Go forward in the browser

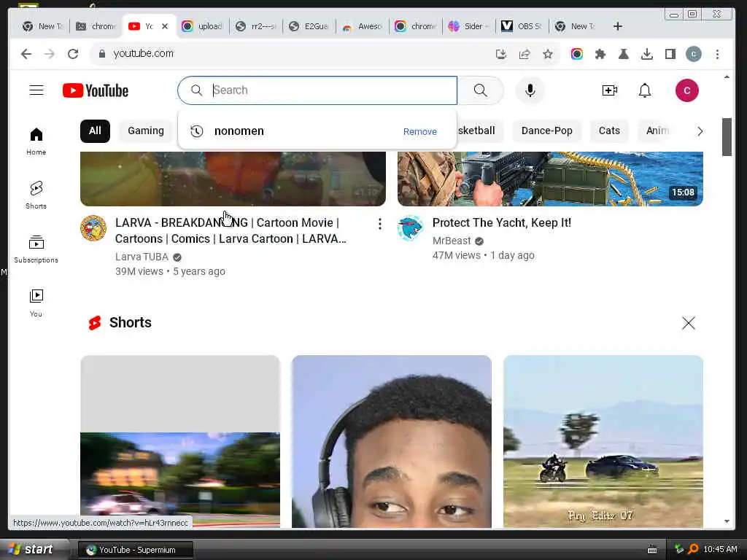point(50,54)
